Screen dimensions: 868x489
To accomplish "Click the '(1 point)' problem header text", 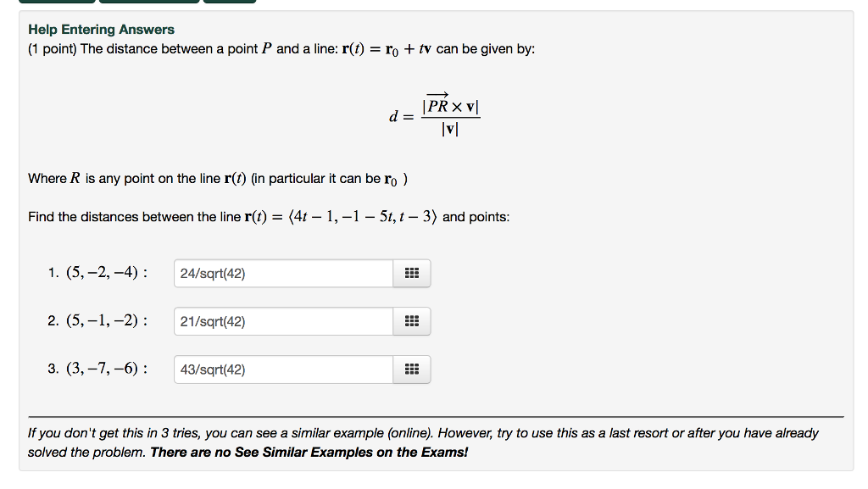I will [53, 48].
